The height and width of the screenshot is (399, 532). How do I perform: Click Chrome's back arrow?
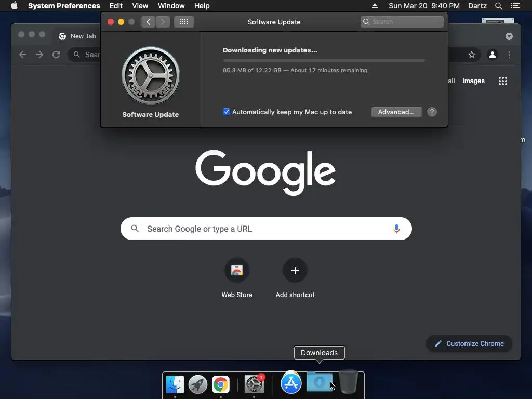pos(23,55)
